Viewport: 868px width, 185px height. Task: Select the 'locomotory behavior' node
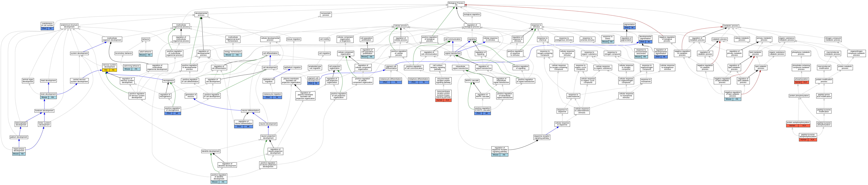(124, 53)
